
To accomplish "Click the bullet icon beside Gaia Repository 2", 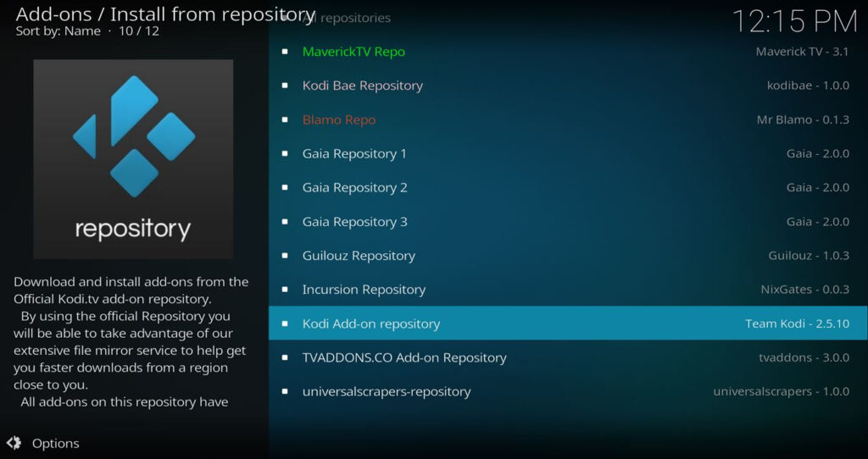I will [285, 187].
